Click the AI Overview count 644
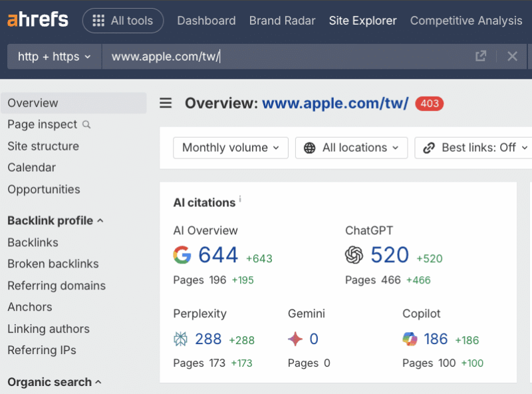532x394 pixels. 218,255
